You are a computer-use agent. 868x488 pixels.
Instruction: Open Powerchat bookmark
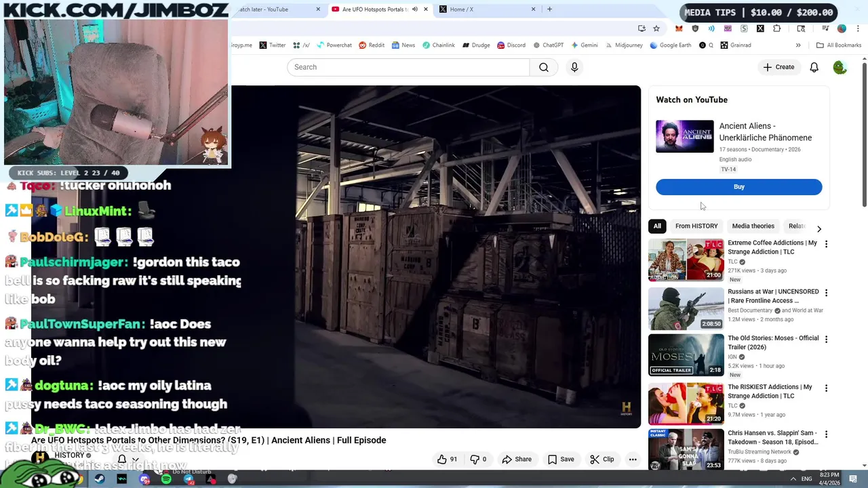tap(334, 45)
